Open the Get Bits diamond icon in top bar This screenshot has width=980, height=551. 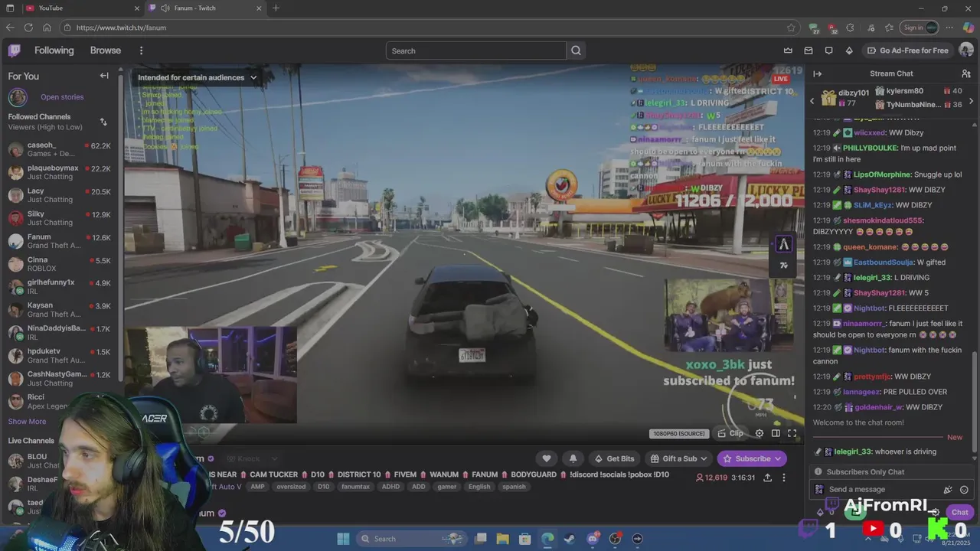[x=849, y=51]
